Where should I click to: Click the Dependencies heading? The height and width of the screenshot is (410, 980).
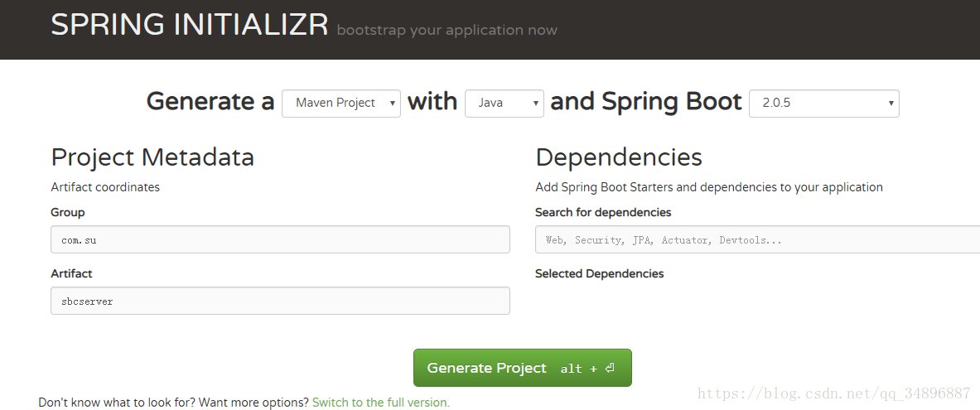[619, 157]
